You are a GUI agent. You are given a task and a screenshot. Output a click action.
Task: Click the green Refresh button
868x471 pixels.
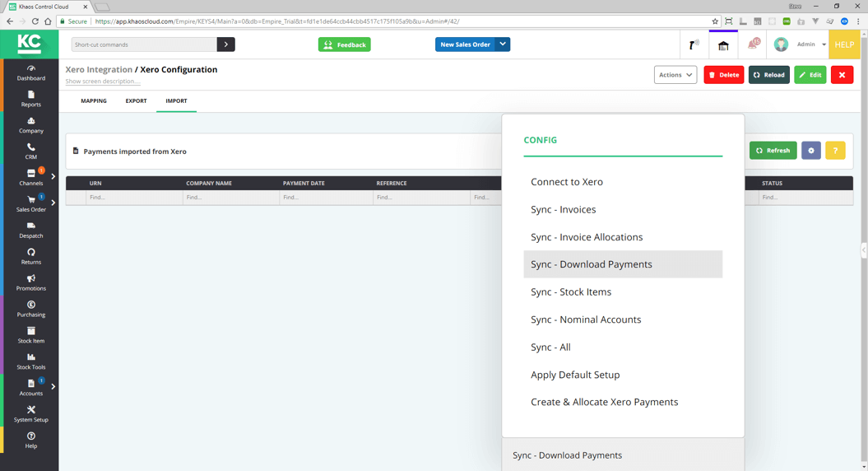(x=773, y=150)
